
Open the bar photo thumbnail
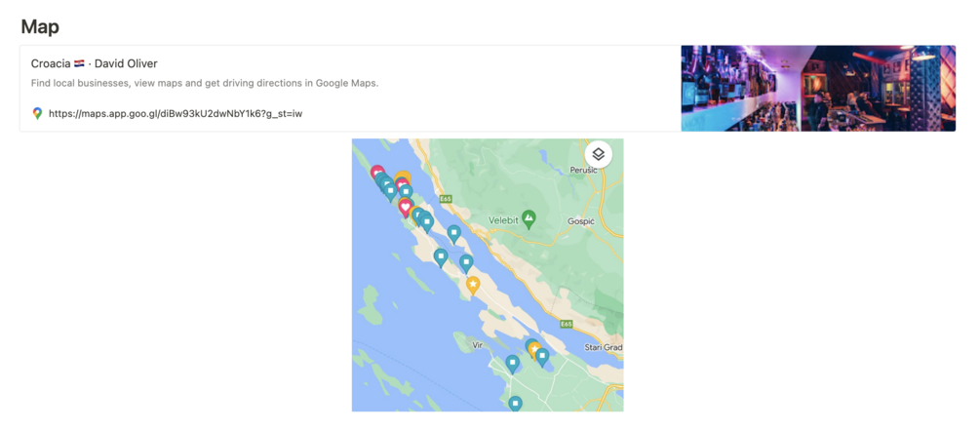[x=817, y=88]
